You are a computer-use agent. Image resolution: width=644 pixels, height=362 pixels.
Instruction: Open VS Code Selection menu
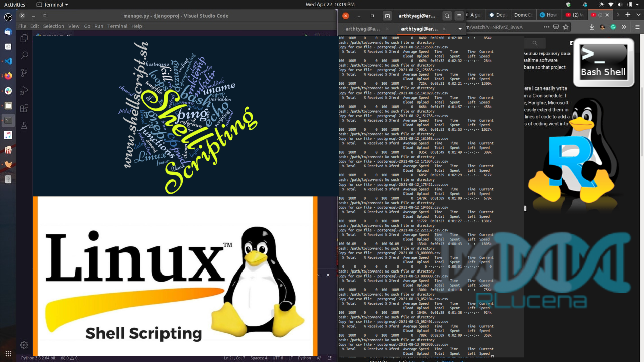point(53,26)
